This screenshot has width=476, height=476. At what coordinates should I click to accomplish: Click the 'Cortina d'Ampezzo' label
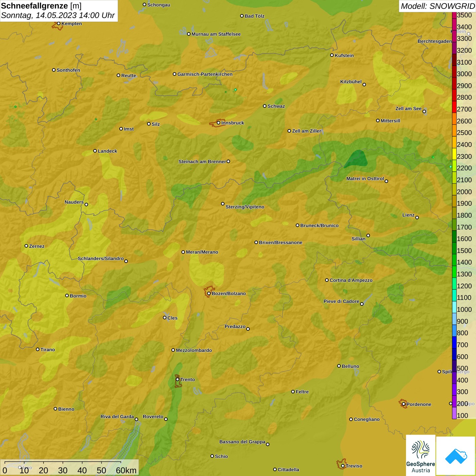pyautogui.click(x=351, y=280)
